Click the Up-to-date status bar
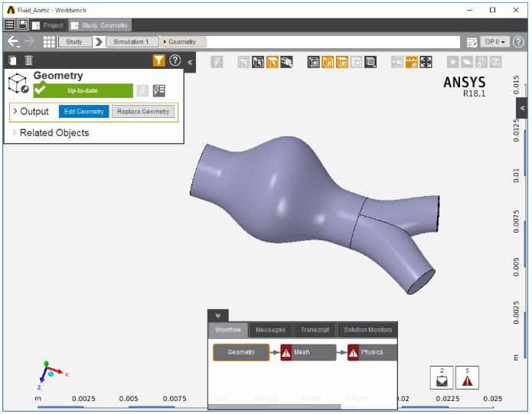The height and width of the screenshot is (414, 532). (83, 90)
